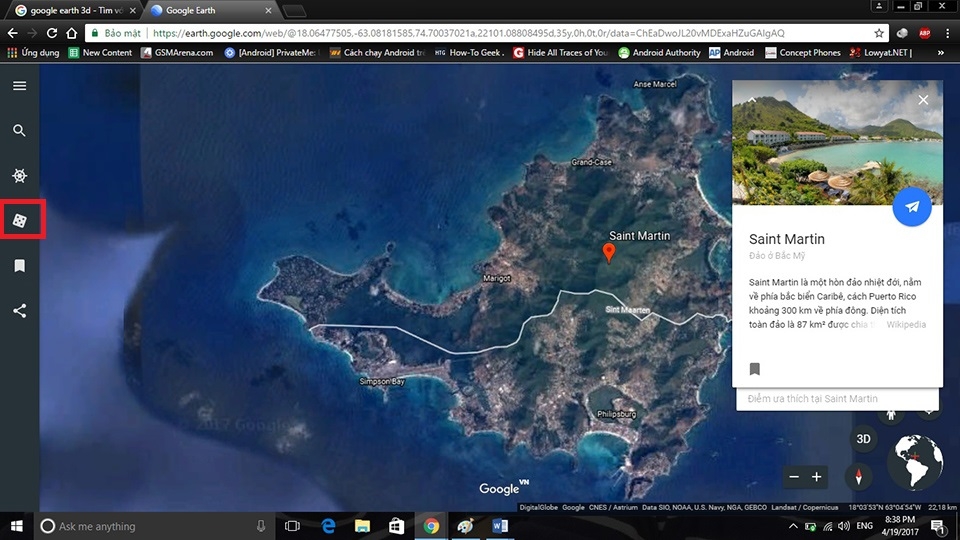Click the Anse Marcel map label
Screen dimensions: 960x540
coord(655,84)
